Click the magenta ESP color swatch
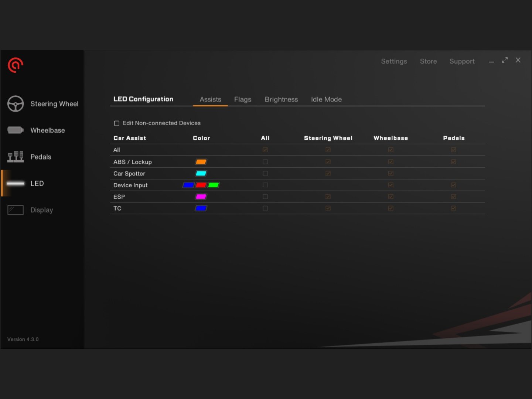The width and height of the screenshot is (532, 399). [201, 197]
